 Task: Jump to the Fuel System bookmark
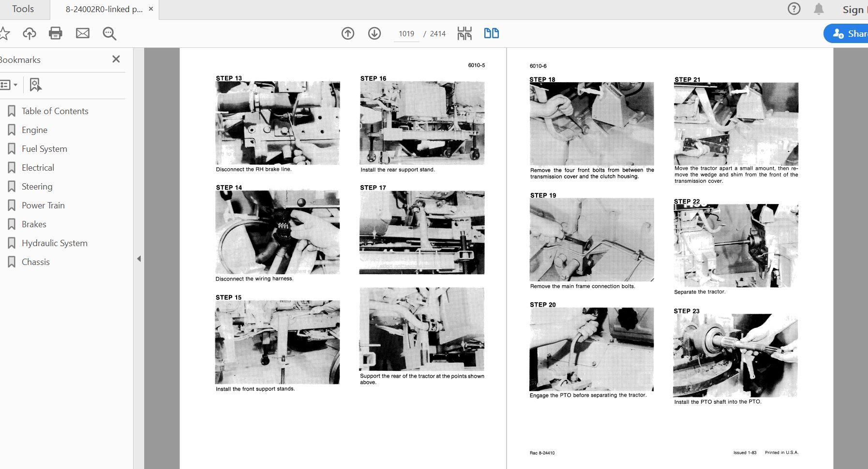pos(44,149)
